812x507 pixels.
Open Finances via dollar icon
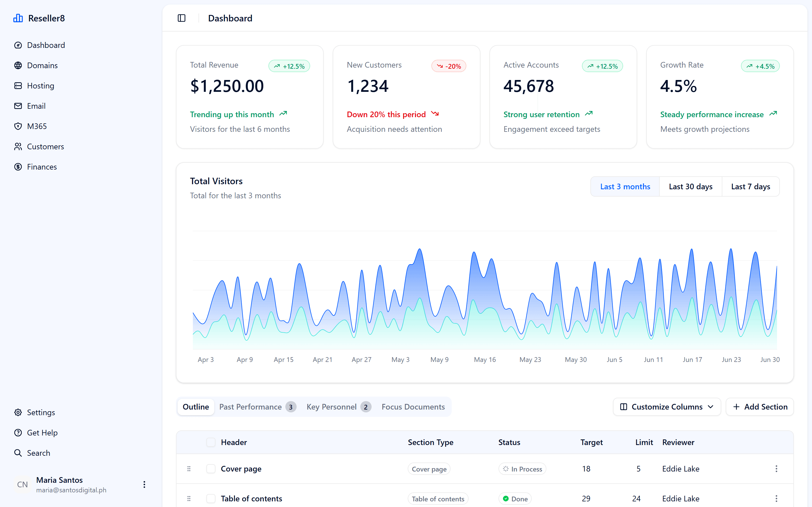[18, 167]
